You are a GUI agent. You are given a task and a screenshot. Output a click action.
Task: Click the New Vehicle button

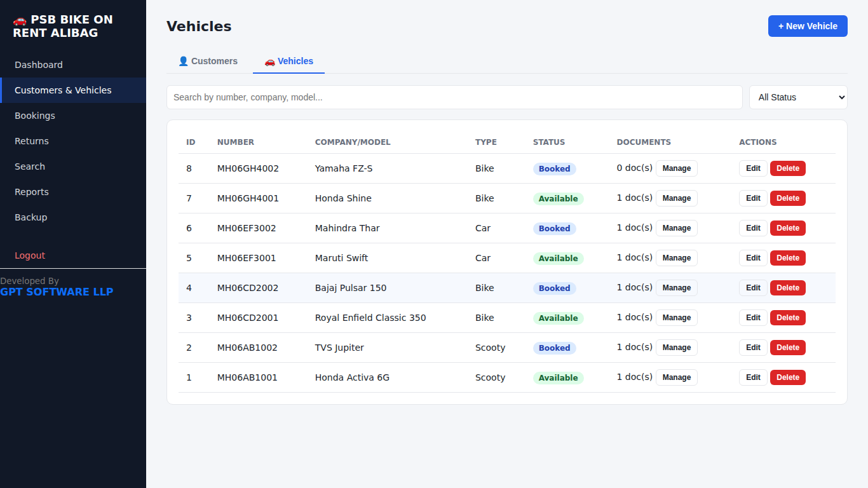[808, 26]
